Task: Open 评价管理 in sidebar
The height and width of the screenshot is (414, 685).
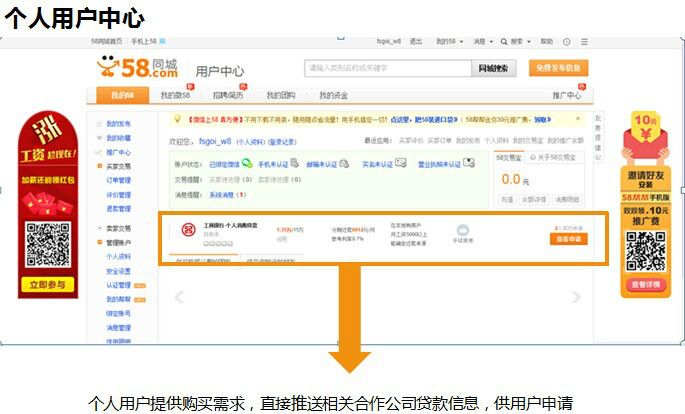Action: (x=118, y=195)
